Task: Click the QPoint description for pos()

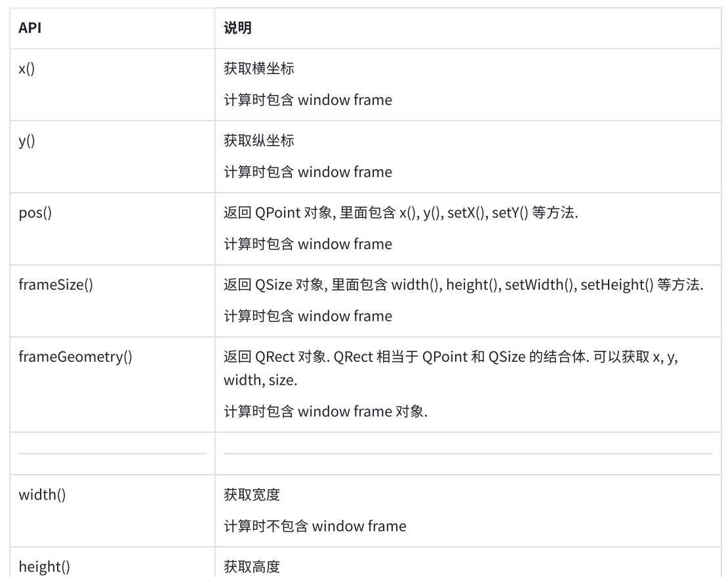Action: click(401, 212)
